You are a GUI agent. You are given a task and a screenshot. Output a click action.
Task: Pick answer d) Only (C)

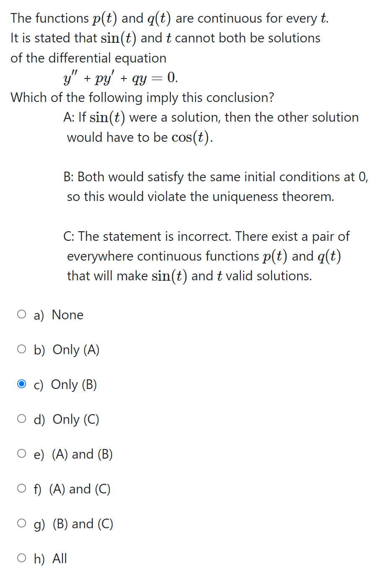click(21, 418)
